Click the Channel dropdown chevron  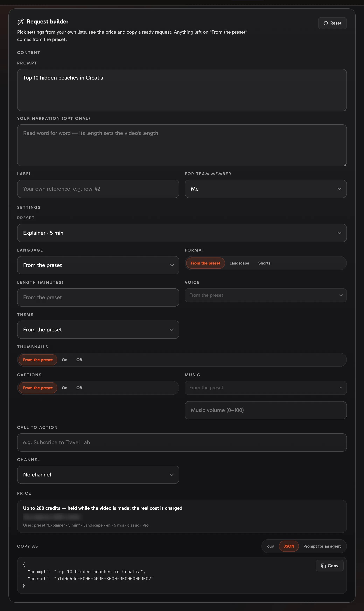pyautogui.click(x=172, y=475)
